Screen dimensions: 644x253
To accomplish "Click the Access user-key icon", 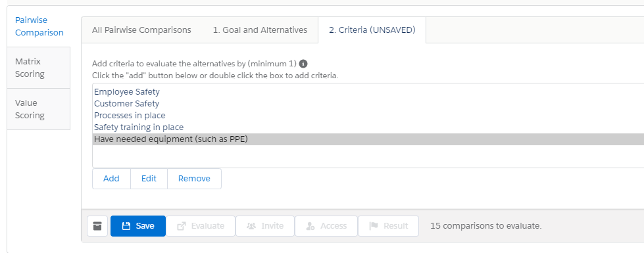I will click(310, 226).
